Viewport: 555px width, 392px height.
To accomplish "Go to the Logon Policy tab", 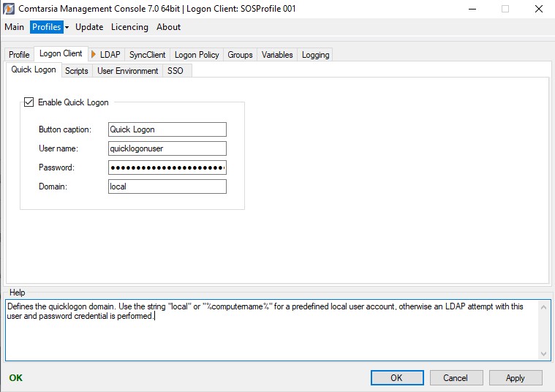I will click(x=197, y=55).
